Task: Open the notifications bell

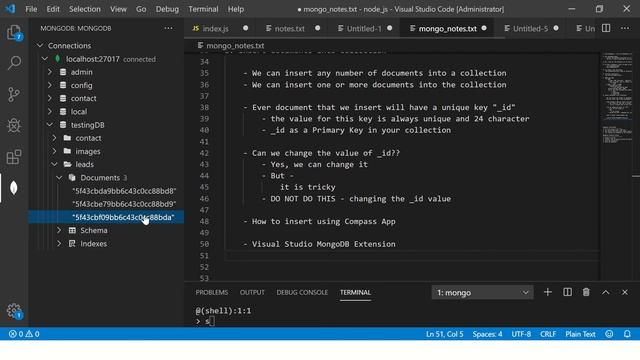Action: coord(627,334)
